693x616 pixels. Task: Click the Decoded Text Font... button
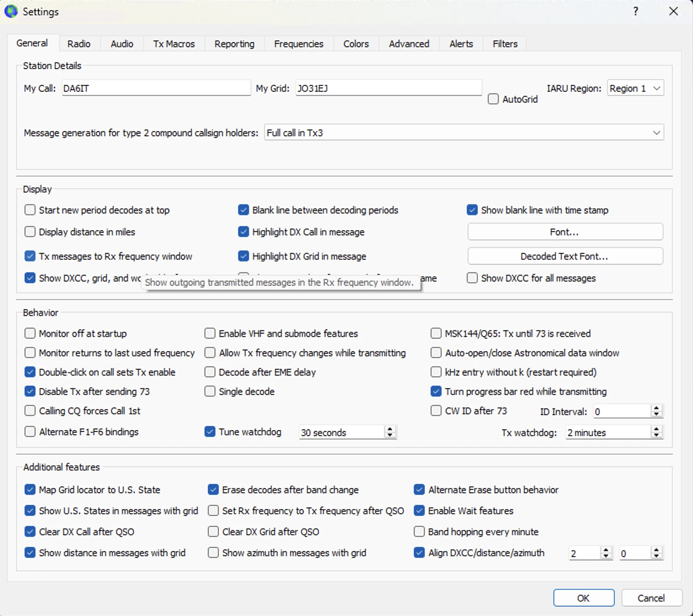point(565,256)
